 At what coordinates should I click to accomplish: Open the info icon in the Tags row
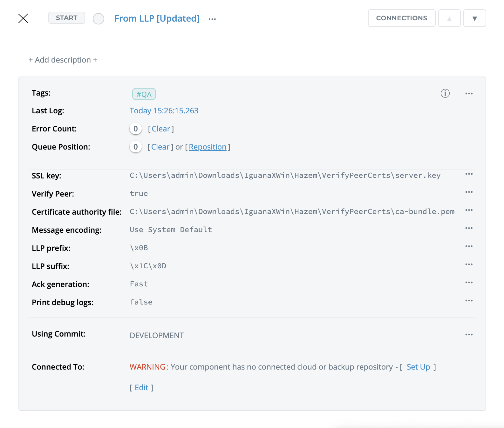click(445, 93)
